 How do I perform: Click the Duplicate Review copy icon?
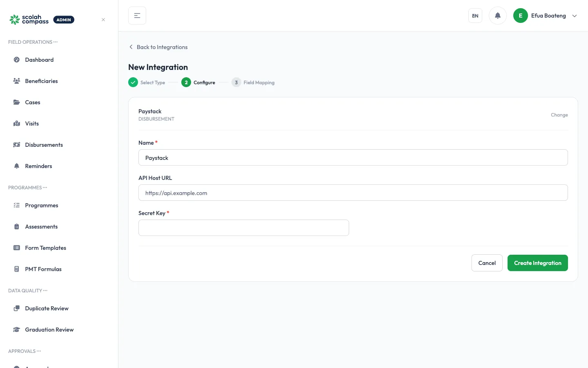[x=17, y=308]
